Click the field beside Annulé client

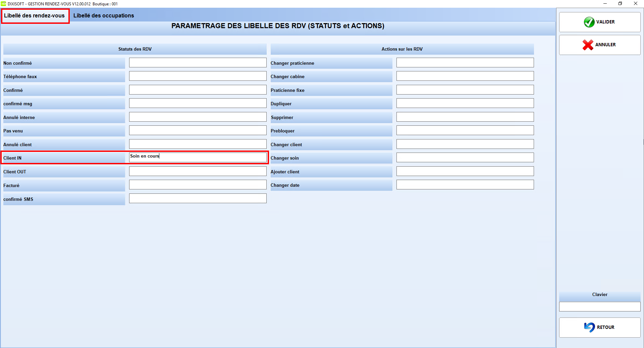point(198,144)
